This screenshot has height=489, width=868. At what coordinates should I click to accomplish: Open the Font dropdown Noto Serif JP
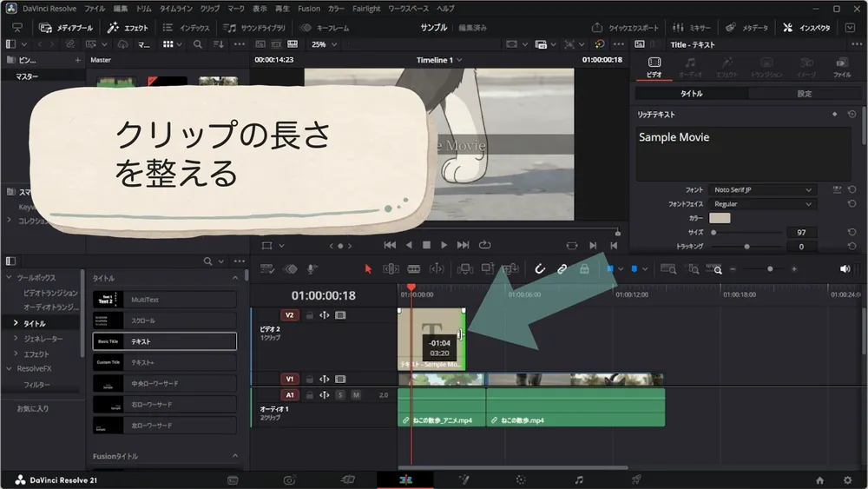click(x=762, y=190)
